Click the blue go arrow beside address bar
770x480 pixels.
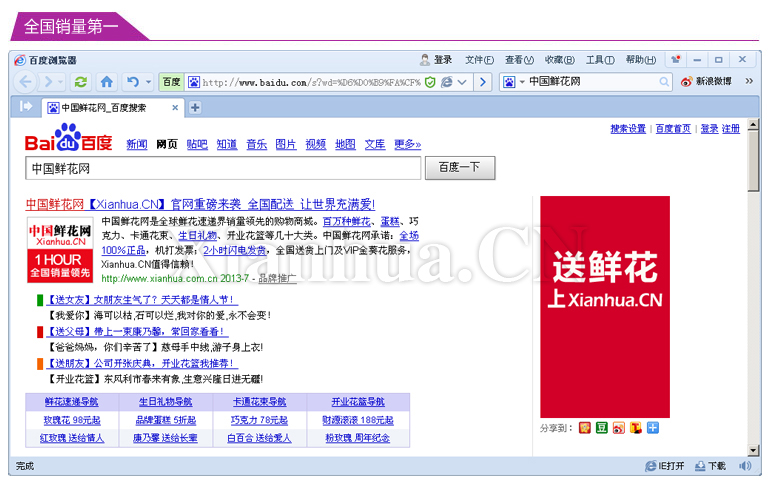pyautogui.click(x=483, y=82)
